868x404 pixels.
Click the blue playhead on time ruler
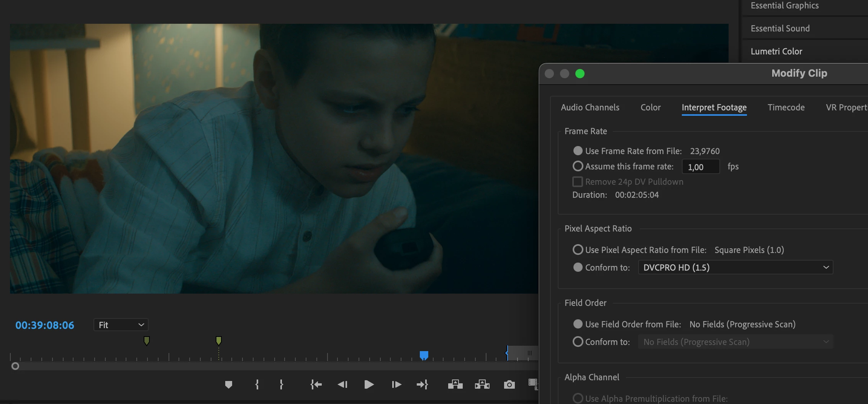tap(424, 355)
